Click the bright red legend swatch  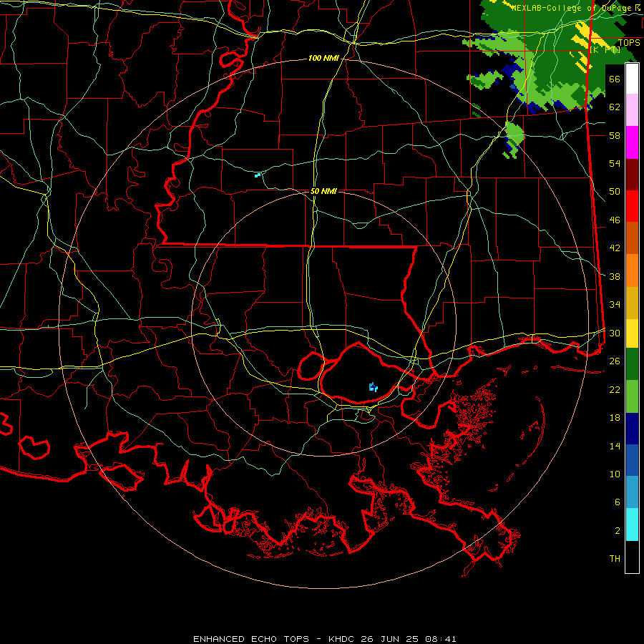tap(632, 206)
